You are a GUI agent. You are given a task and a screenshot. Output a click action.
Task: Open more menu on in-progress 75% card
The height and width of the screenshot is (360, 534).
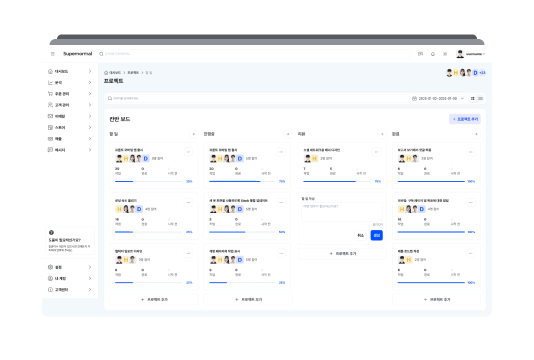coord(281,152)
